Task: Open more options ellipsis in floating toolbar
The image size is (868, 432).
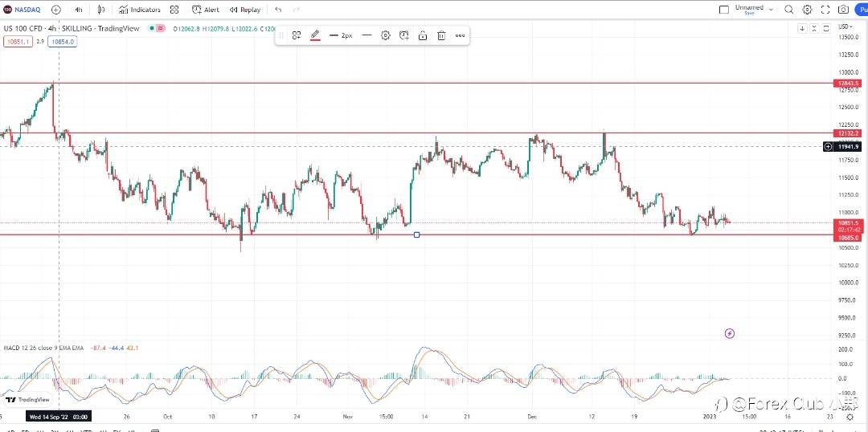Action: pyautogui.click(x=460, y=35)
